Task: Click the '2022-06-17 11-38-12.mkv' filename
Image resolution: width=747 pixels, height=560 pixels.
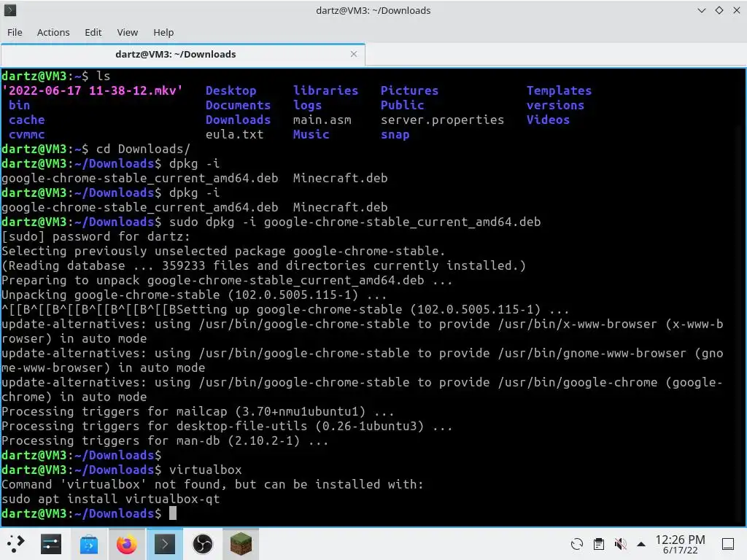Action: click(x=93, y=90)
